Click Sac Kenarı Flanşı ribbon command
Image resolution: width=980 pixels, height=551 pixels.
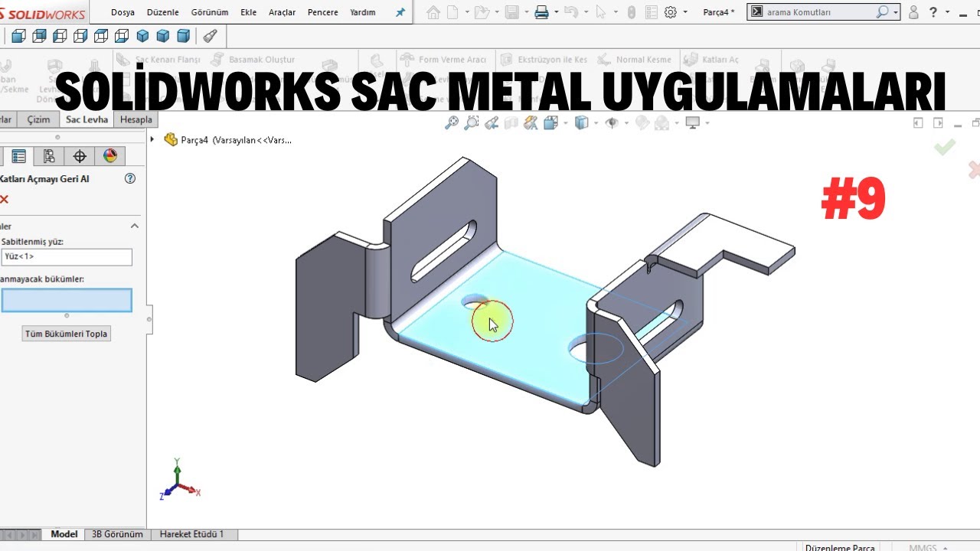pyautogui.click(x=158, y=60)
